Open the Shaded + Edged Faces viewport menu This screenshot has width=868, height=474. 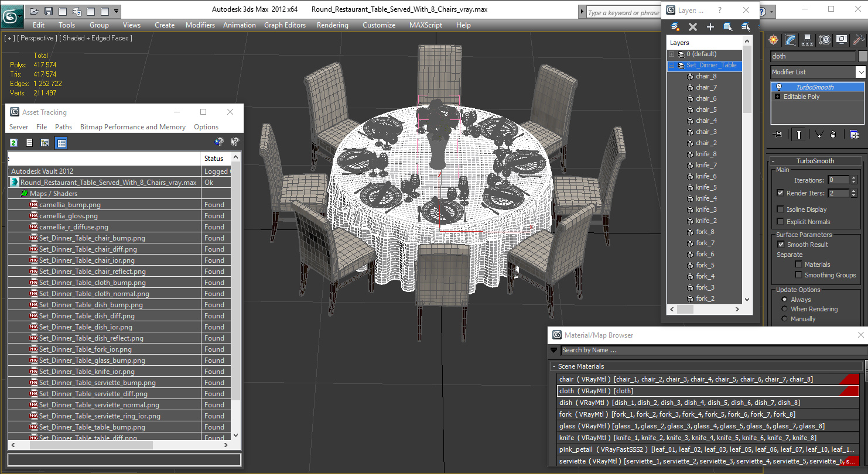coord(95,38)
